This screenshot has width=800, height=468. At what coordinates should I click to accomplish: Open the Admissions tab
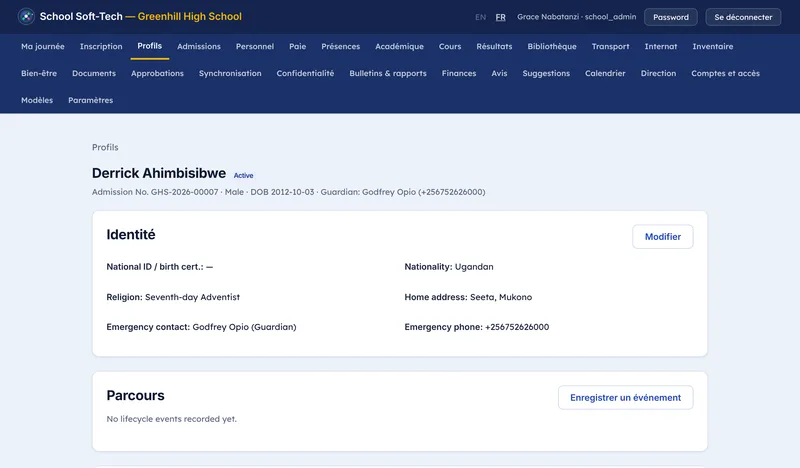pyautogui.click(x=199, y=46)
